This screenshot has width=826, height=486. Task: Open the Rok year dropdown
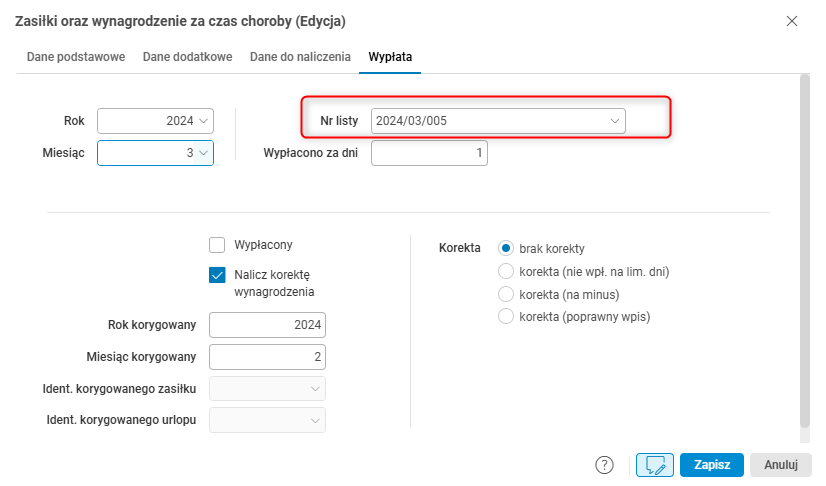tap(204, 121)
